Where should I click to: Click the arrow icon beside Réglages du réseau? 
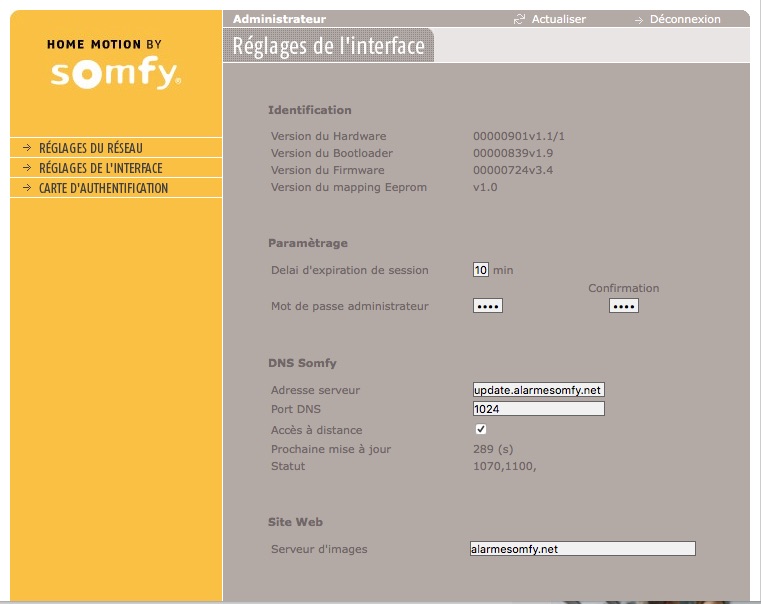tap(27, 147)
